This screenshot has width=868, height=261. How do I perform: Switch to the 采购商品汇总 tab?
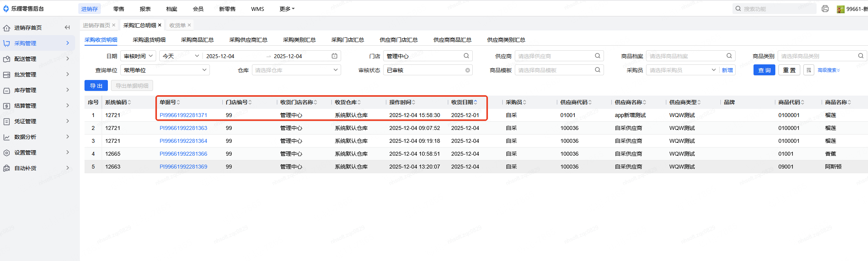[x=197, y=40]
